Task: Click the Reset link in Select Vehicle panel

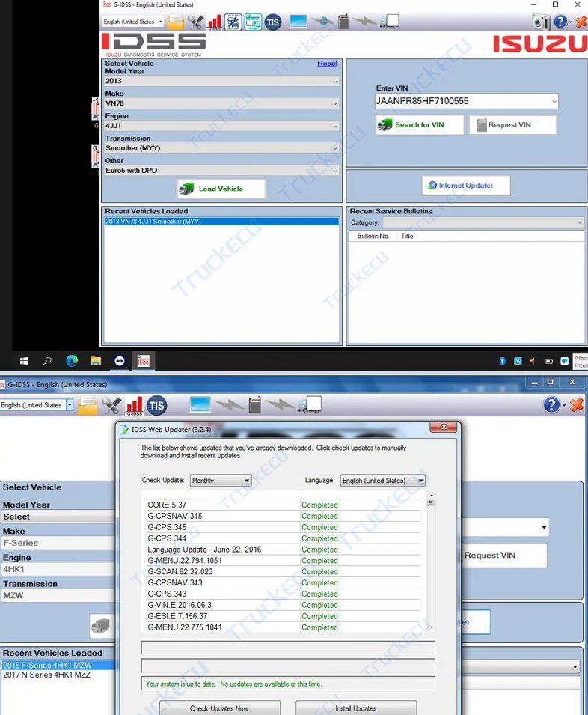Action: [x=327, y=64]
